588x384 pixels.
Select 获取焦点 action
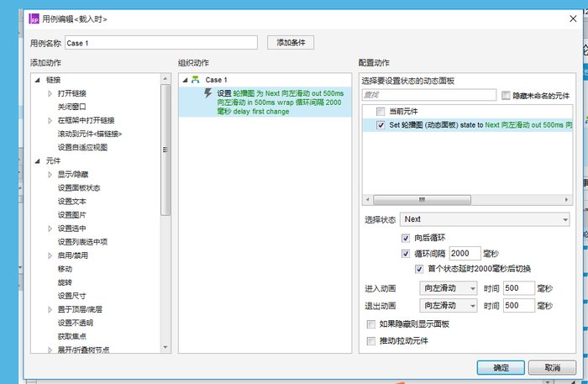pos(71,336)
